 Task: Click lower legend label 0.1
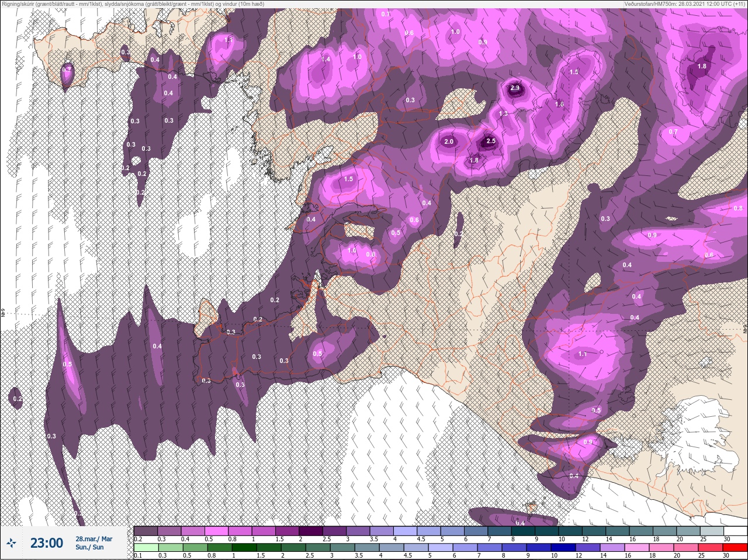[x=137, y=555]
